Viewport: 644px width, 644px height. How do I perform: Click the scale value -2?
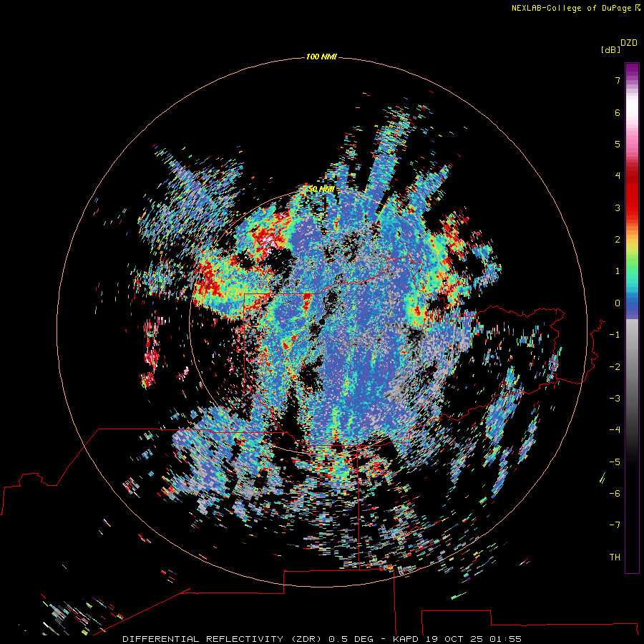[x=615, y=367]
